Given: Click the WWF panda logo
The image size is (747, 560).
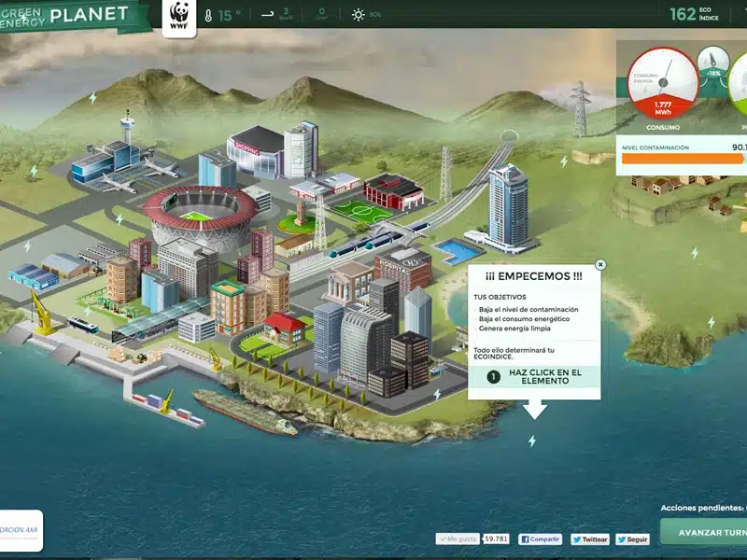Looking at the screenshot, I should [x=179, y=17].
